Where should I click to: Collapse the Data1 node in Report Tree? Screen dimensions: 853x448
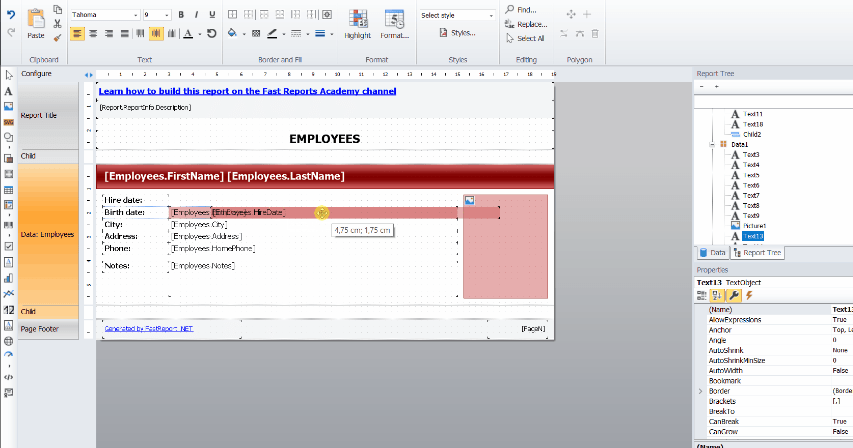(712, 145)
